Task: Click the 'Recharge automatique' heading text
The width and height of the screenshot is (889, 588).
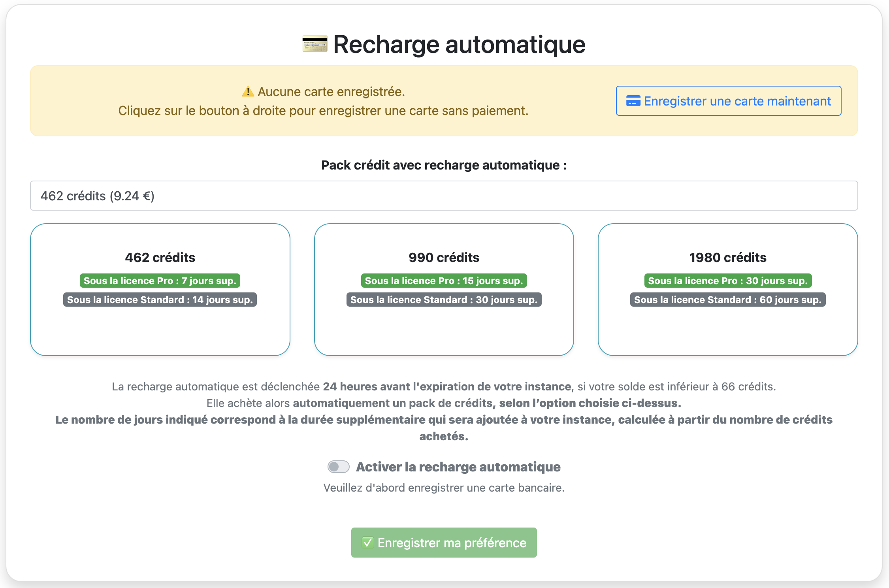Action: [459, 44]
